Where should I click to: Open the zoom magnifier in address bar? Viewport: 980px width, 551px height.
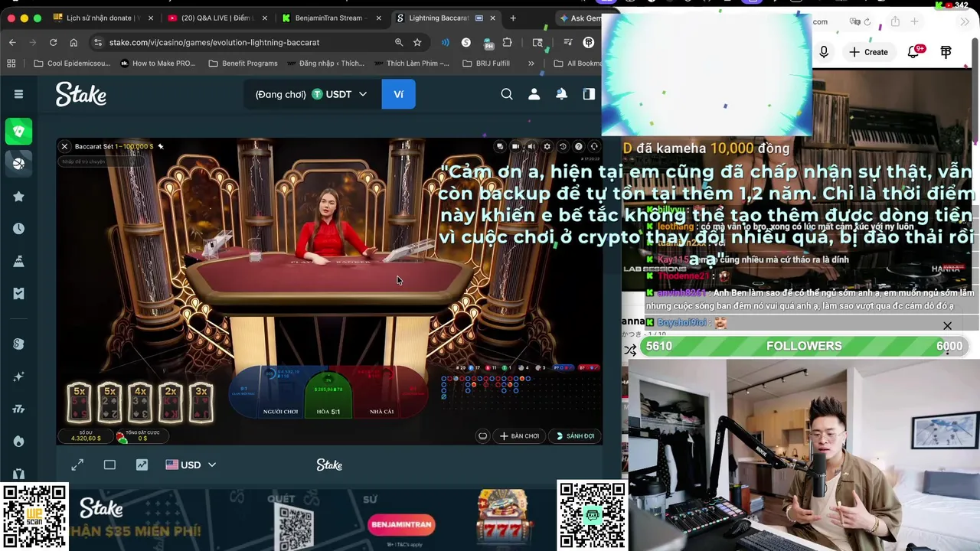pos(399,42)
